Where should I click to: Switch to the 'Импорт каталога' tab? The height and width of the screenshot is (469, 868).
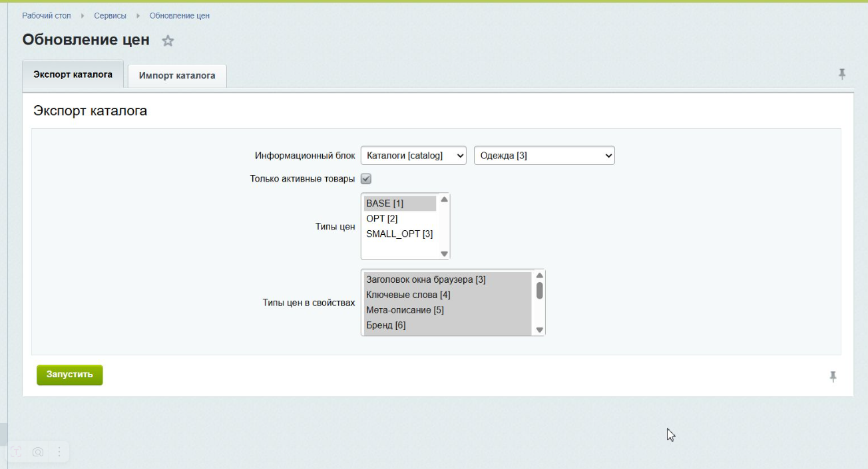click(x=177, y=76)
